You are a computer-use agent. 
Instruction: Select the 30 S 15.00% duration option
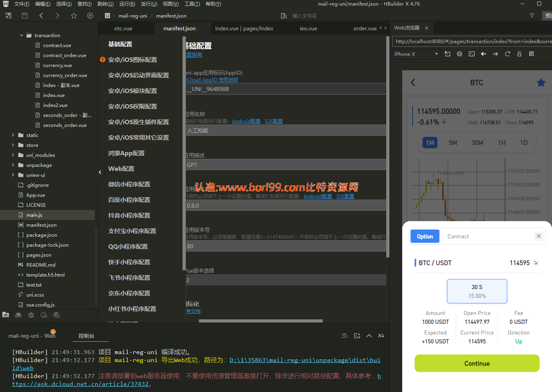pos(477,291)
